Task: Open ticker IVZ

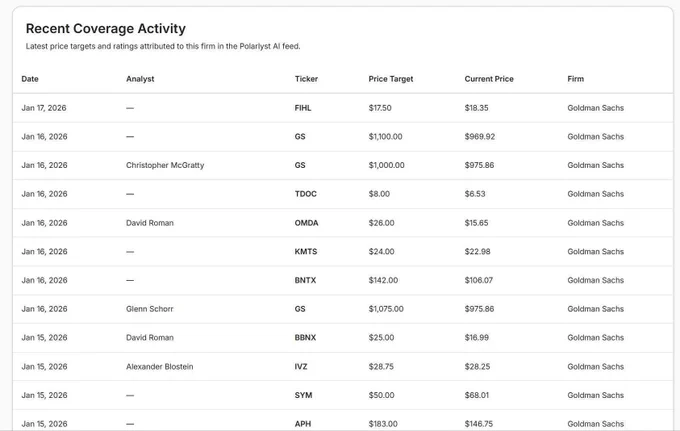Action: coord(301,366)
